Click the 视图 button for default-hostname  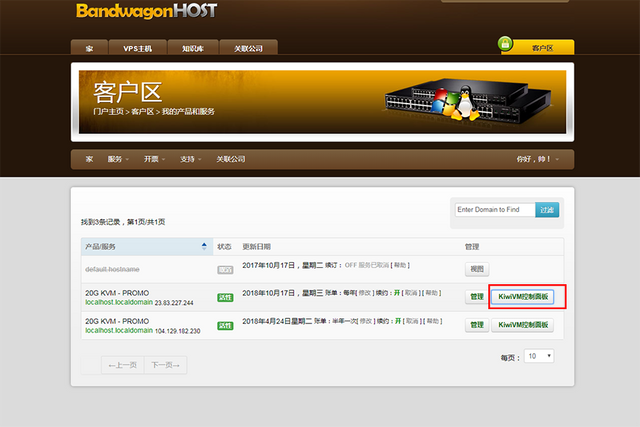477,269
